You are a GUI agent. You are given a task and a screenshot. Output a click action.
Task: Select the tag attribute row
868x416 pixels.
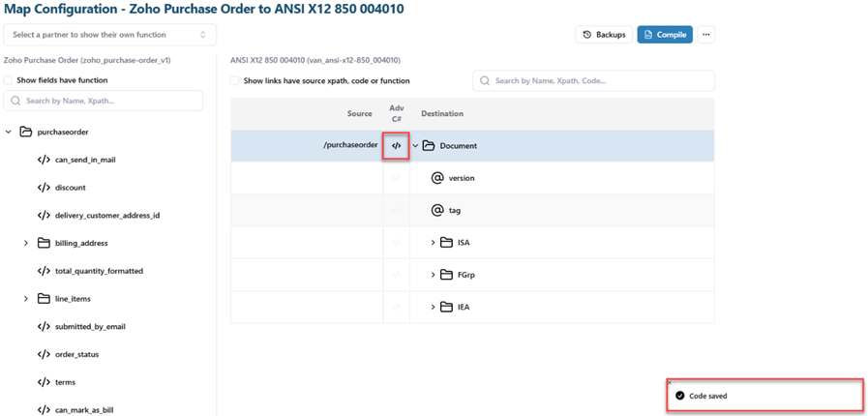(x=472, y=210)
